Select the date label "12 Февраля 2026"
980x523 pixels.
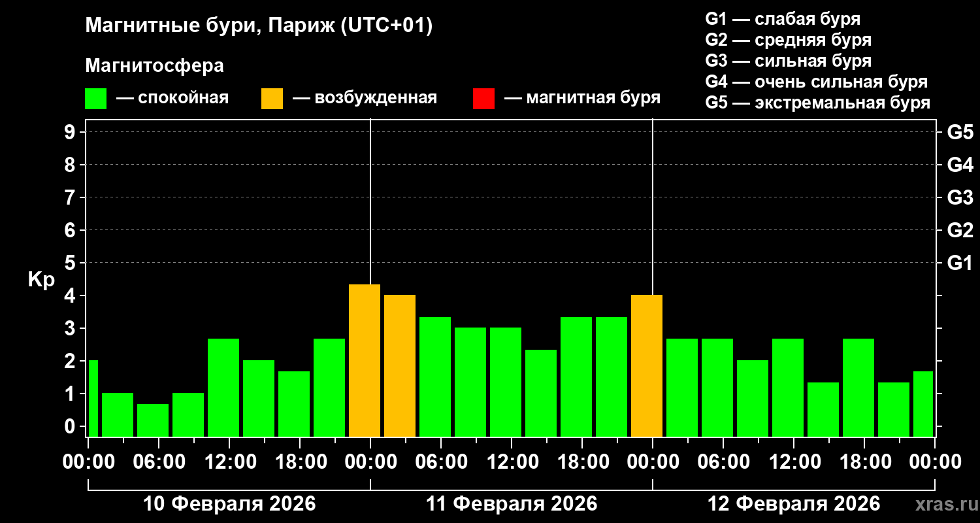pos(794,504)
